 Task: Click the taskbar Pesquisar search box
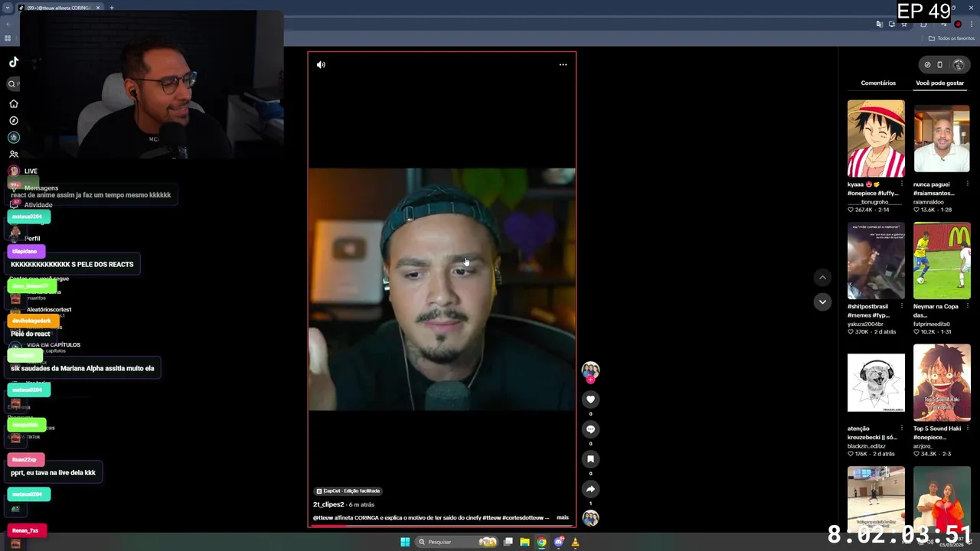point(458,542)
